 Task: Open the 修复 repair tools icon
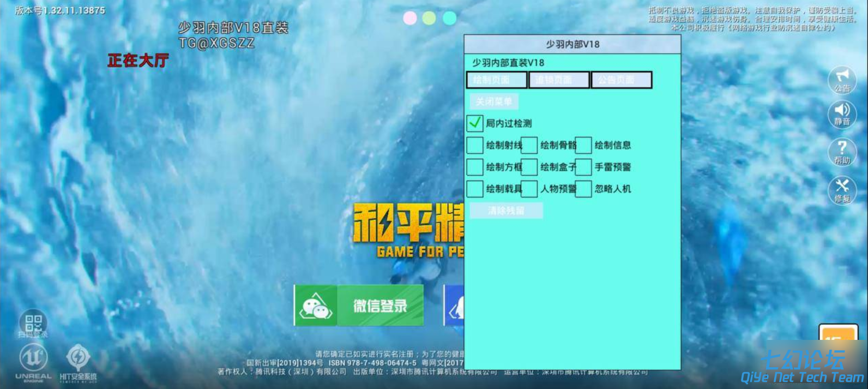842,189
